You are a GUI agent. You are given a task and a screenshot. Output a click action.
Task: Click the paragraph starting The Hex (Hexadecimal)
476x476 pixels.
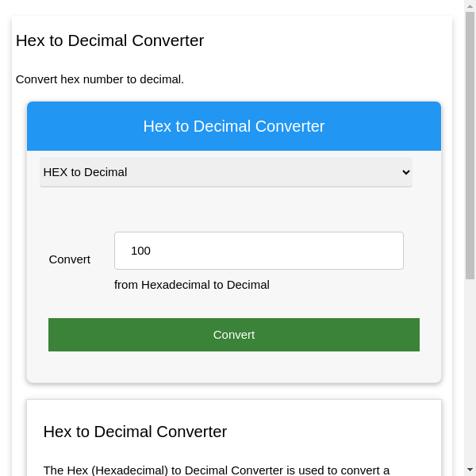217,470
